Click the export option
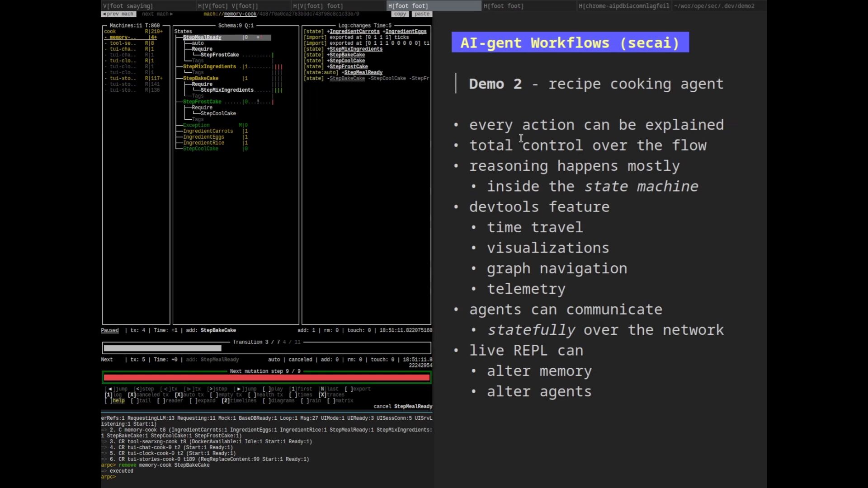 (x=358, y=389)
